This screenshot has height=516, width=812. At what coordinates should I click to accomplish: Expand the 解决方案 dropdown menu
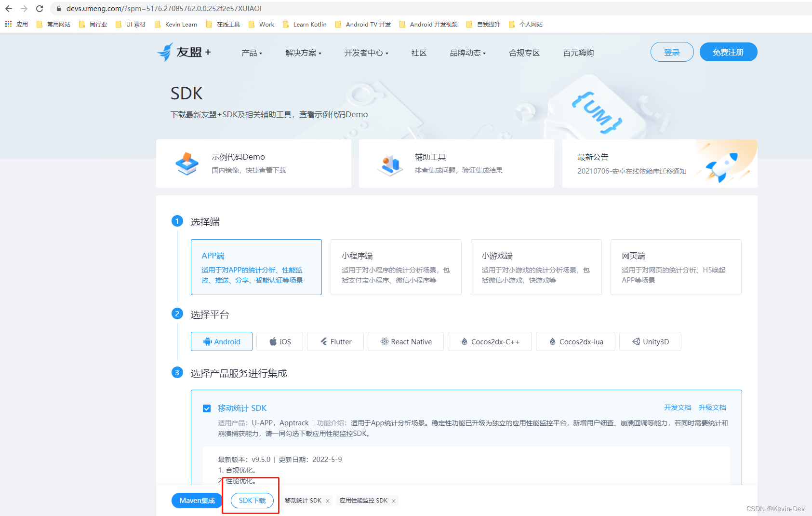(303, 53)
